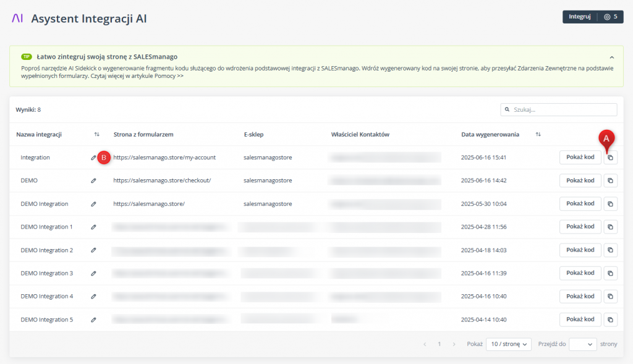633x364 pixels.
Task: Go to the next page arrow
Action: tap(454, 344)
